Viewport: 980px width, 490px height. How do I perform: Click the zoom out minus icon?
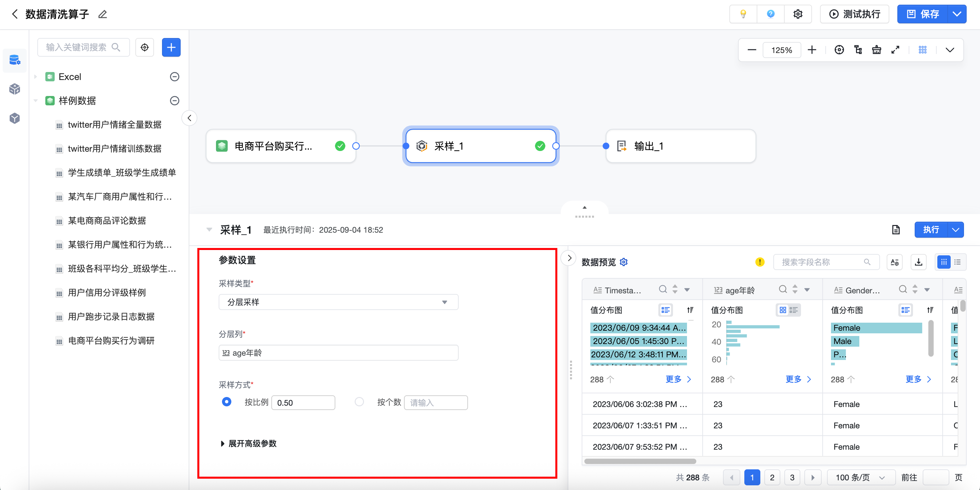(x=751, y=50)
